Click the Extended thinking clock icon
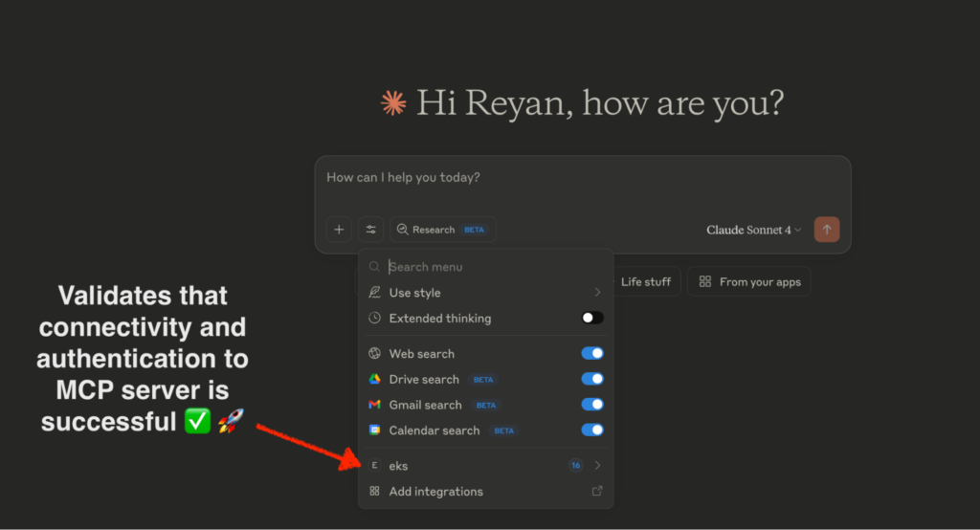 point(374,318)
